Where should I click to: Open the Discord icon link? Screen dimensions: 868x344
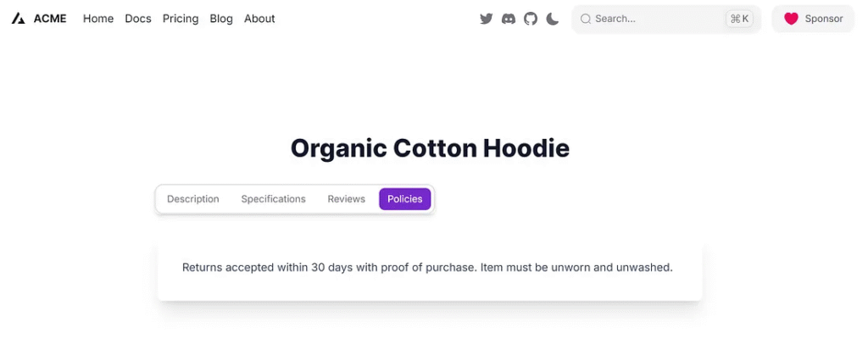509,19
